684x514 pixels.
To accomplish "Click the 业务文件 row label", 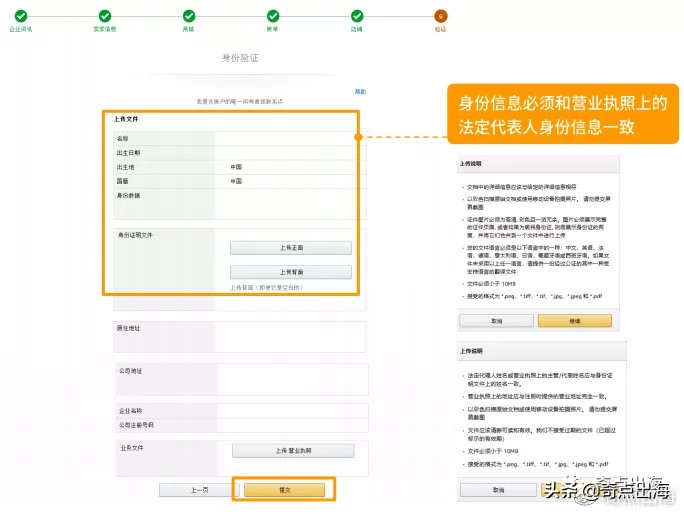I will 132,448.
